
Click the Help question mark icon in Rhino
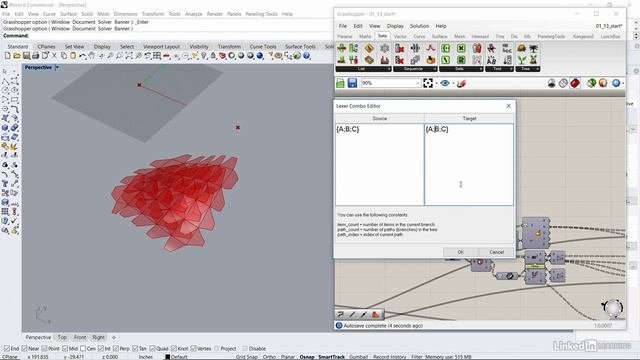click(x=307, y=56)
